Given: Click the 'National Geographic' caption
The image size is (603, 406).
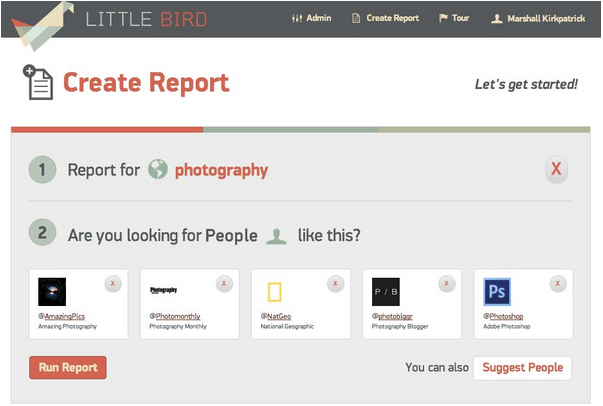Looking at the screenshot, I should pyautogui.click(x=287, y=326).
